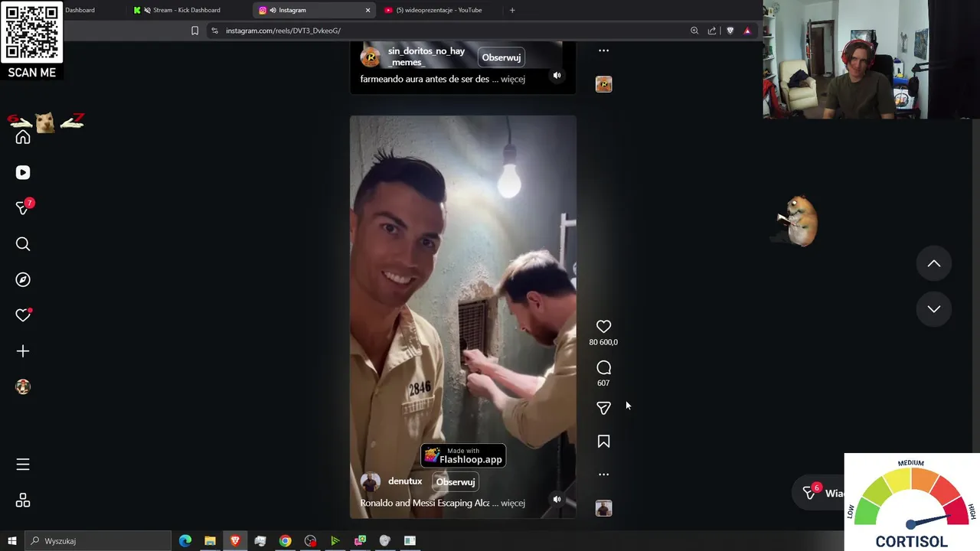Open Messages icon with 7 badge
The width and height of the screenshot is (980, 551).
(23, 208)
